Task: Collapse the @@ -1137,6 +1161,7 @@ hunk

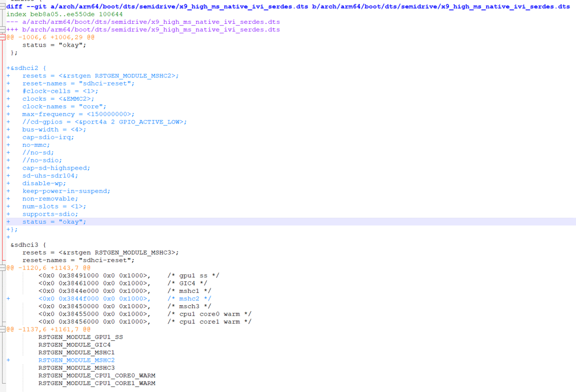Action: point(3,329)
